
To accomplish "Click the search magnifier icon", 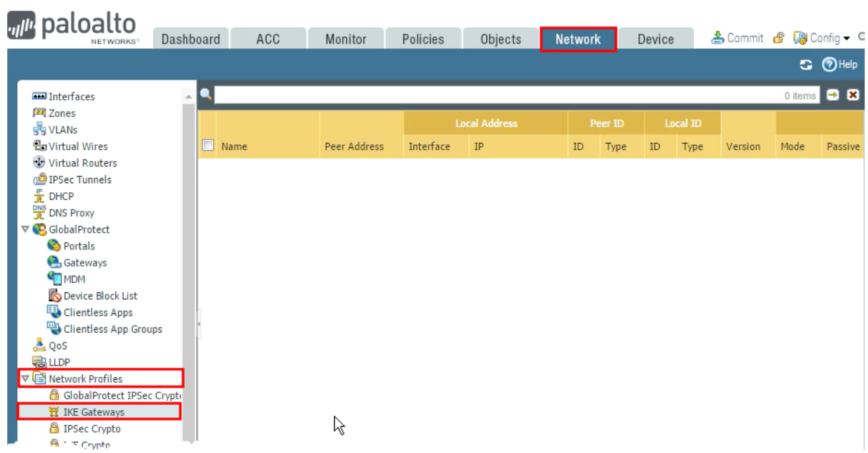I will click(x=206, y=95).
